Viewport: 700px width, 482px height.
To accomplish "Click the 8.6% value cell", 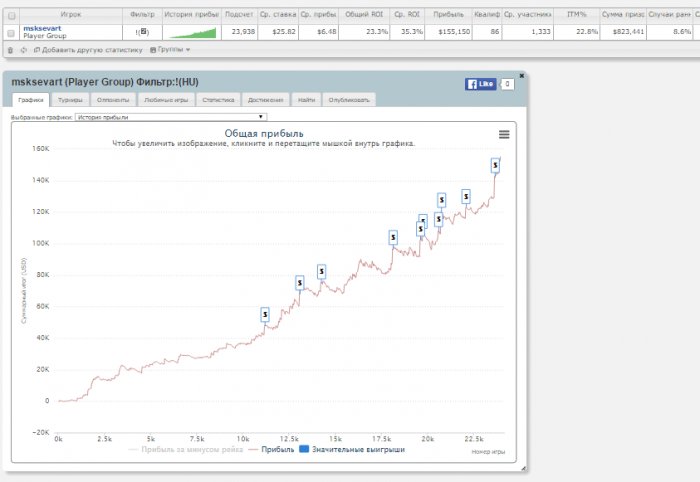I will (670, 32).
